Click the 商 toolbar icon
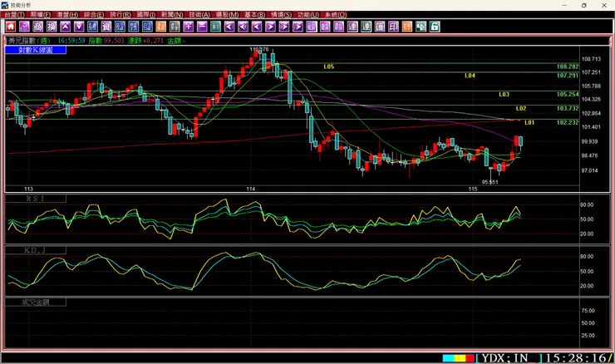Image resolution: width=615 pixels, height=364 pixels. pos(37,27)
